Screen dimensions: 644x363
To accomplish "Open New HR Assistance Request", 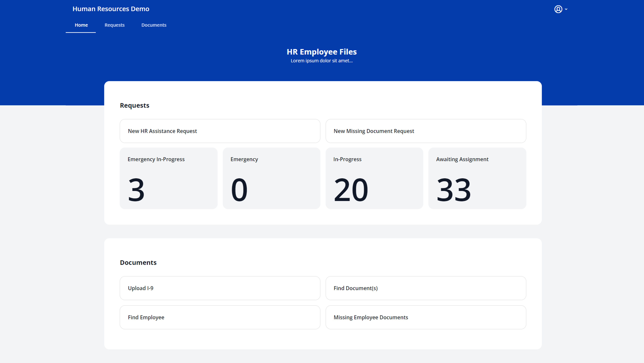I will coord(220,131).
